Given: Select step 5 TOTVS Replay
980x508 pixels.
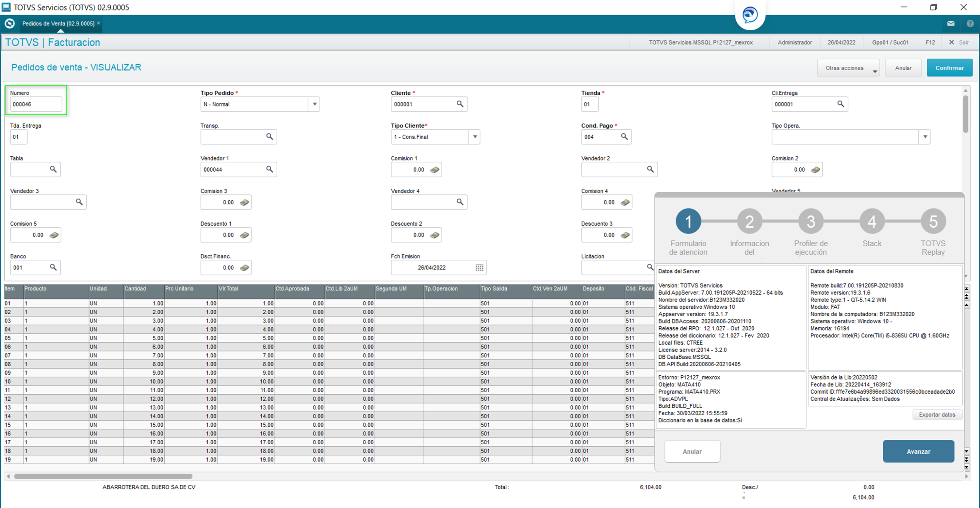Looking at the screenshot, I should pyautogui.click(x=933, y=221).
